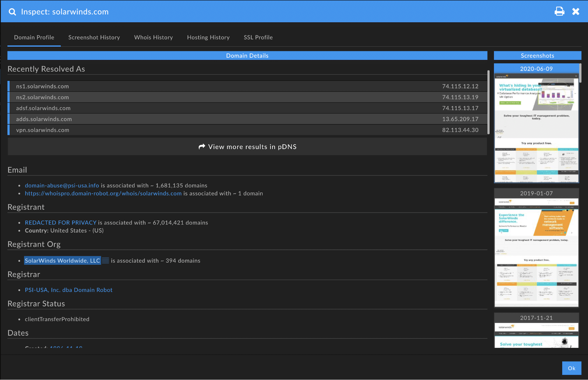Click the Email section heading
The height and width of the screenshot is (380, 588).
point(17,170)
